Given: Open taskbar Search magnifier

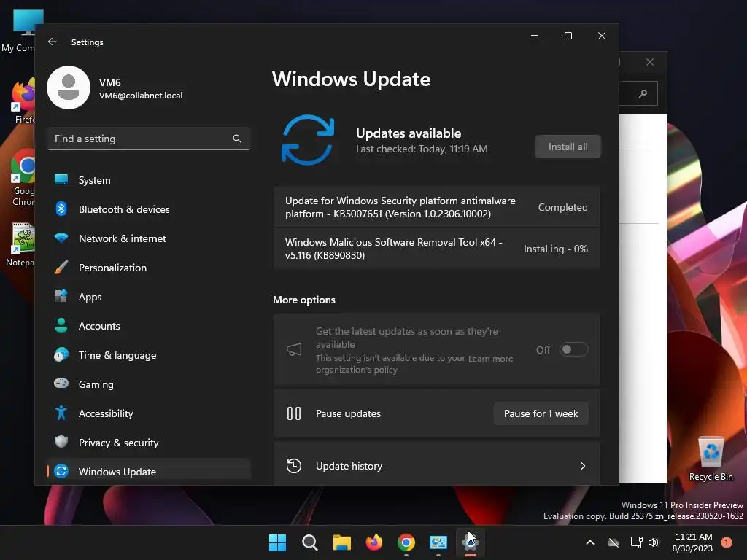Looking at the screenshot, I should click(309, 542).
